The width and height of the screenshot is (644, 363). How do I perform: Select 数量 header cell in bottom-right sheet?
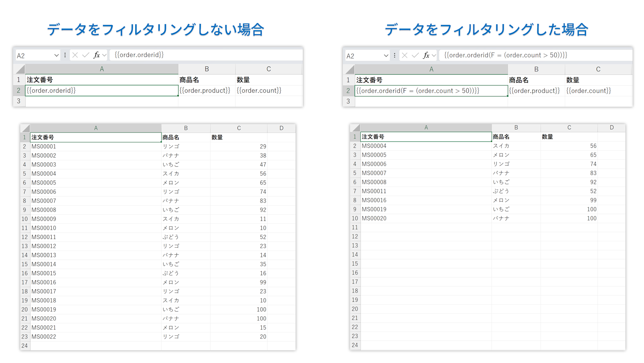569,137
